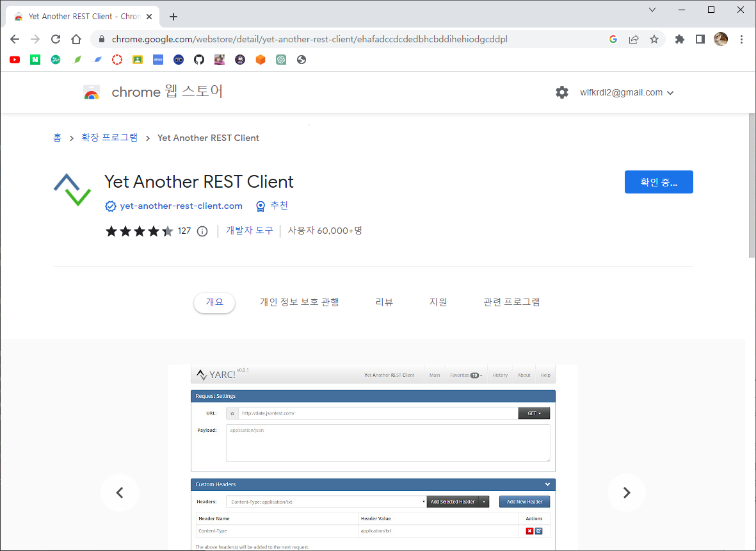Open the ChatGPT bookmark
Viewport: 756px width, 551px height.
click(x=281, y=60)
